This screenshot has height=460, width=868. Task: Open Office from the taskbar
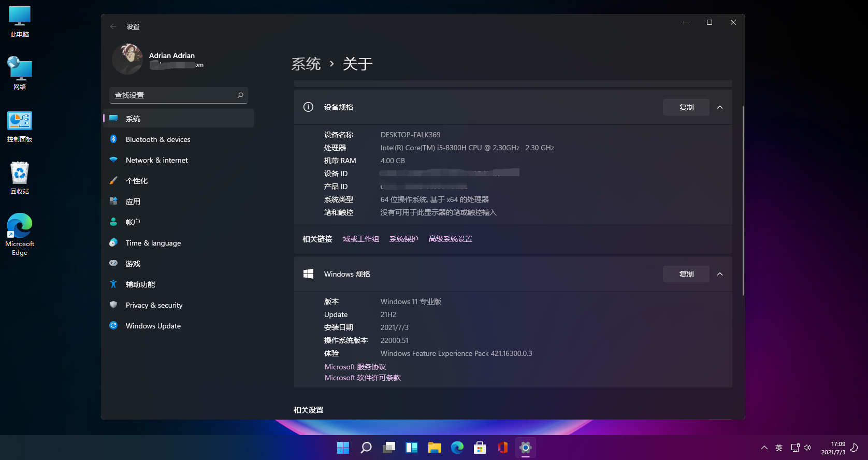(x=502, y=448)
